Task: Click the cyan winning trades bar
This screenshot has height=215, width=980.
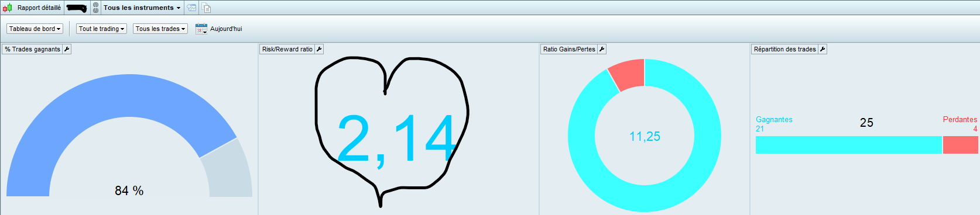Action: click(x=849, y=145)
